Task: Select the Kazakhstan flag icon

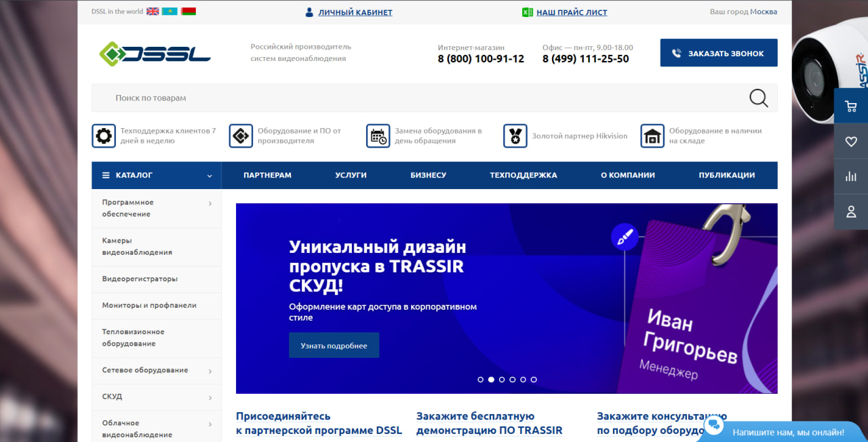Action: click(x=170, y=12)
